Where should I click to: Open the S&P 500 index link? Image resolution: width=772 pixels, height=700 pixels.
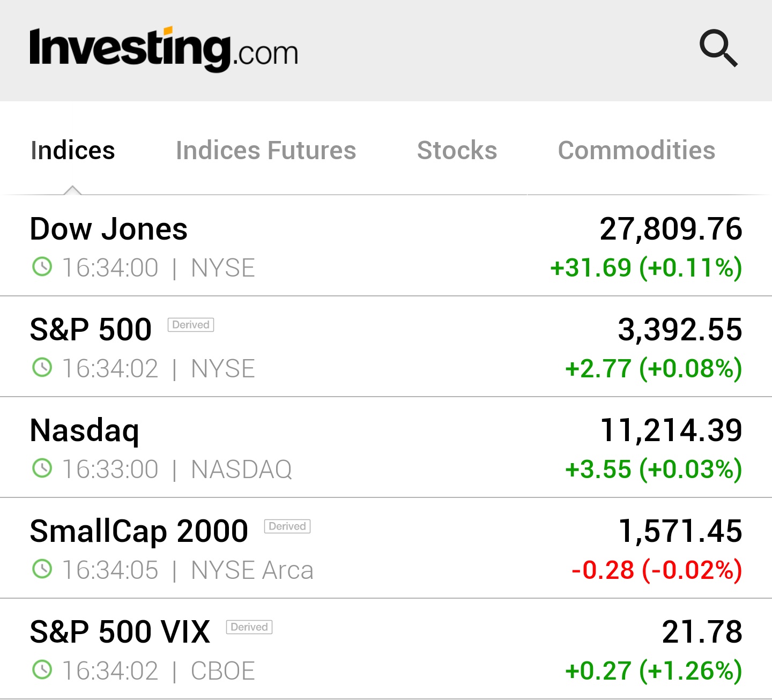pos(91,330)
